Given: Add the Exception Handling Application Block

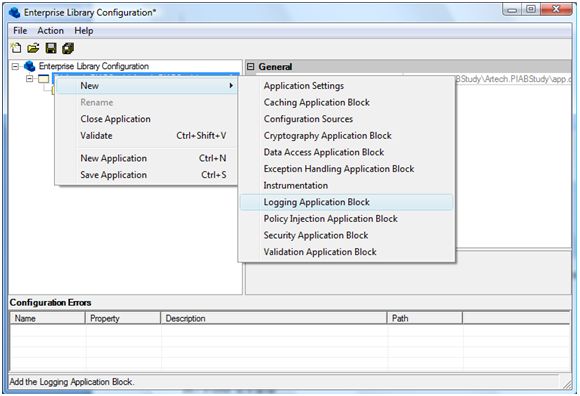Looking at the screenshot, I should click(347, 169).
